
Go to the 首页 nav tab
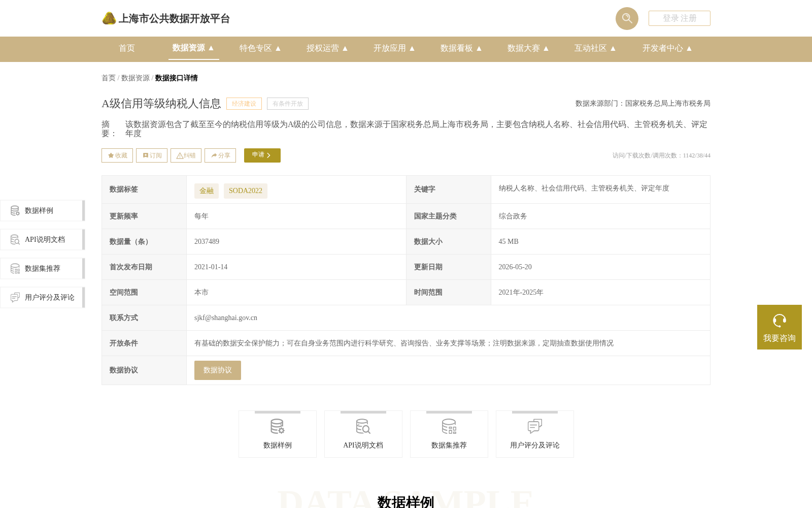(x=127, y=48)
